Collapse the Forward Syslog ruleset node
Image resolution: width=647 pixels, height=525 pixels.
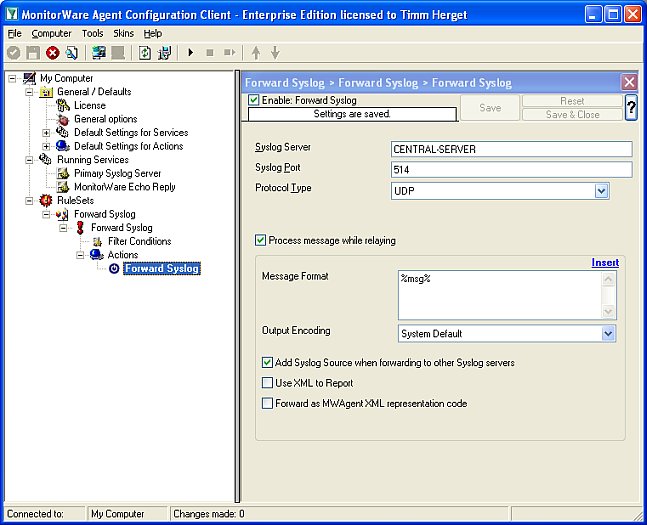[46, 214]
